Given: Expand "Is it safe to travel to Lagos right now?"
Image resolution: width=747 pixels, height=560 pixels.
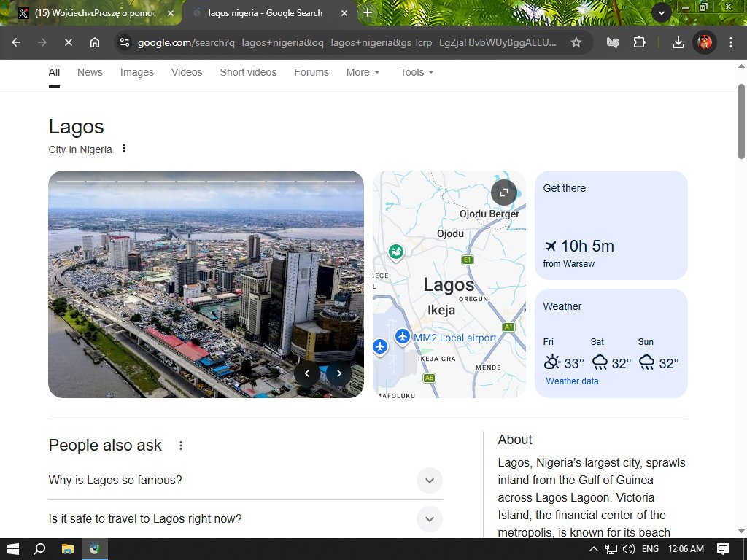Looking at the screenshot, I should click(430, 519).
